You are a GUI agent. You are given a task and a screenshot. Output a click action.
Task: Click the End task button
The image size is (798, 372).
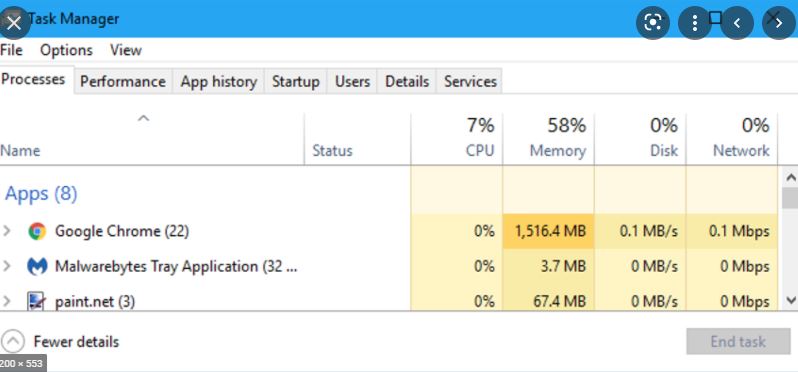738,341
